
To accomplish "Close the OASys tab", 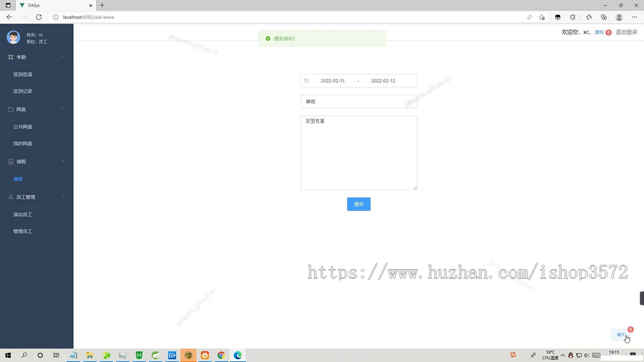I will tap(90, 5).
